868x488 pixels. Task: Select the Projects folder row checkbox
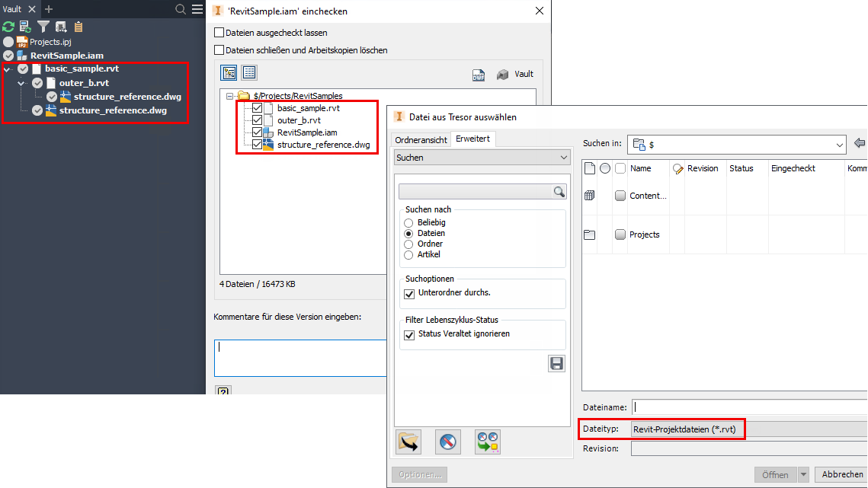pyautogui.click(x=620, y=234)
